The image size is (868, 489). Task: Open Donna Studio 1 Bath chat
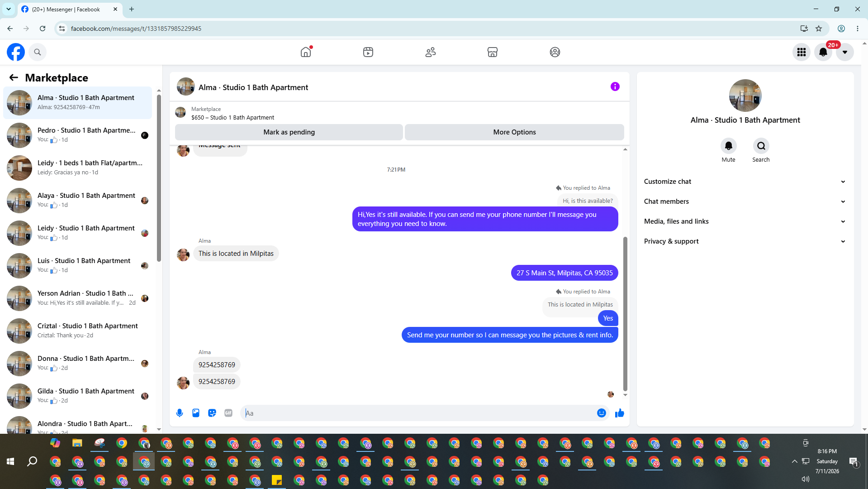tap(78, 364)
